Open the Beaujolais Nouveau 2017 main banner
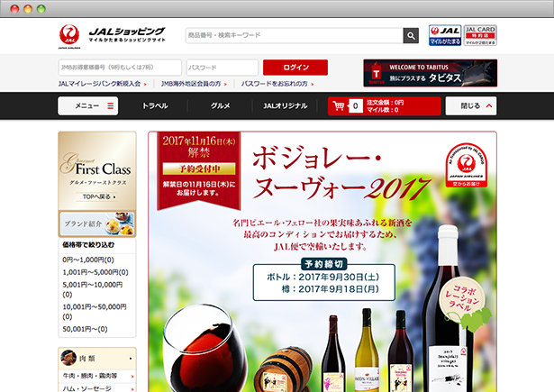This screenshot has height=392, width=554. [x=322, y=262]
